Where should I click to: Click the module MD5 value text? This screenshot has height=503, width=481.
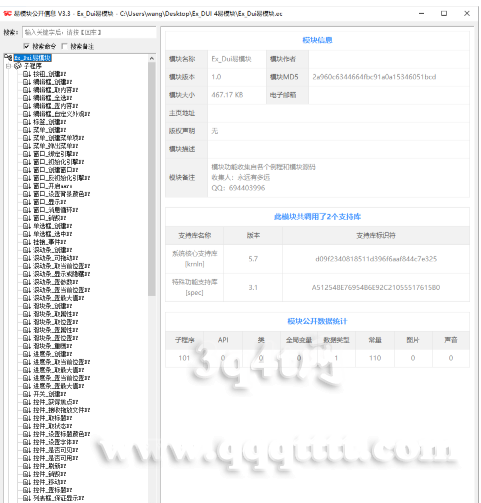coord(374,77)
